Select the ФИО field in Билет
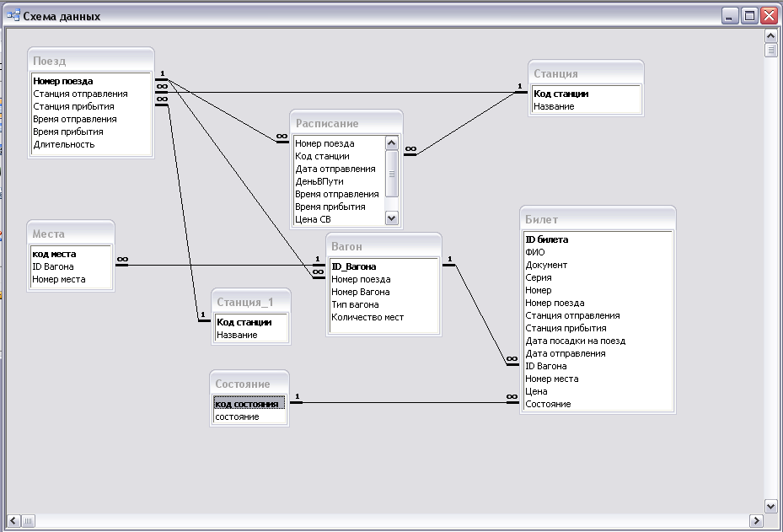The image size is (783, 532). coord(598,252)
